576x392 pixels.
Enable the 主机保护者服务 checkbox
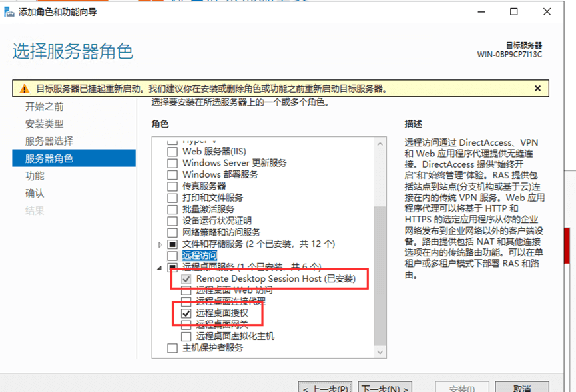point(172,348)
